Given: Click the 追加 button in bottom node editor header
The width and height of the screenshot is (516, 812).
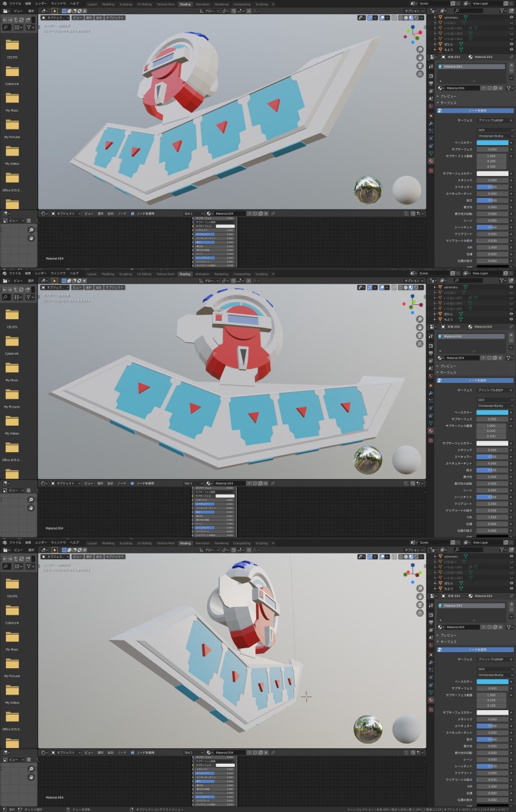Looking at the screenshot, I should pos(110,752).
